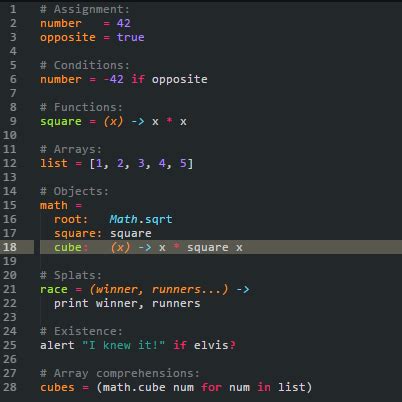The image size is (402, 402).
Task: Click the '# Conditions:' comment
Action: [85, 65]
